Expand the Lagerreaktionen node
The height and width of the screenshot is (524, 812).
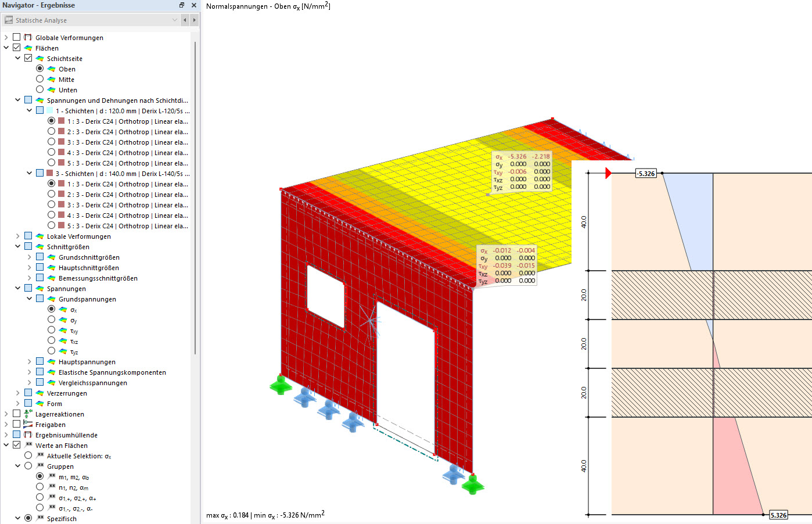(6, 414)
